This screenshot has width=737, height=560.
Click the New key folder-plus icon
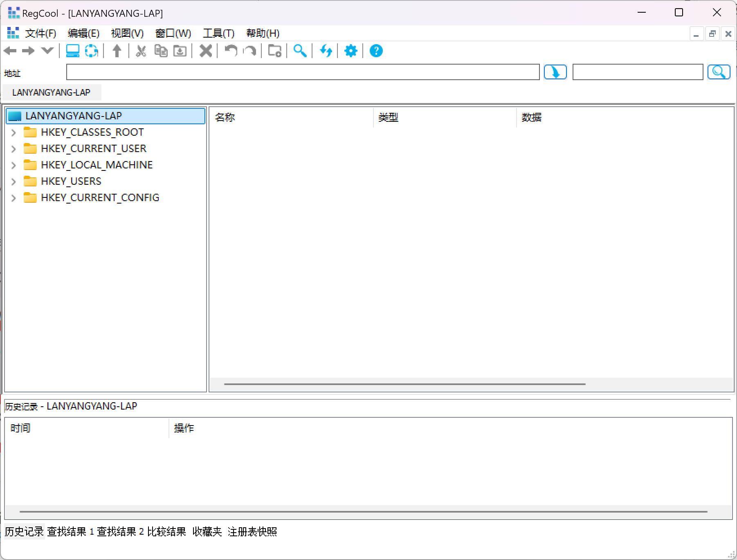point(274,51)
